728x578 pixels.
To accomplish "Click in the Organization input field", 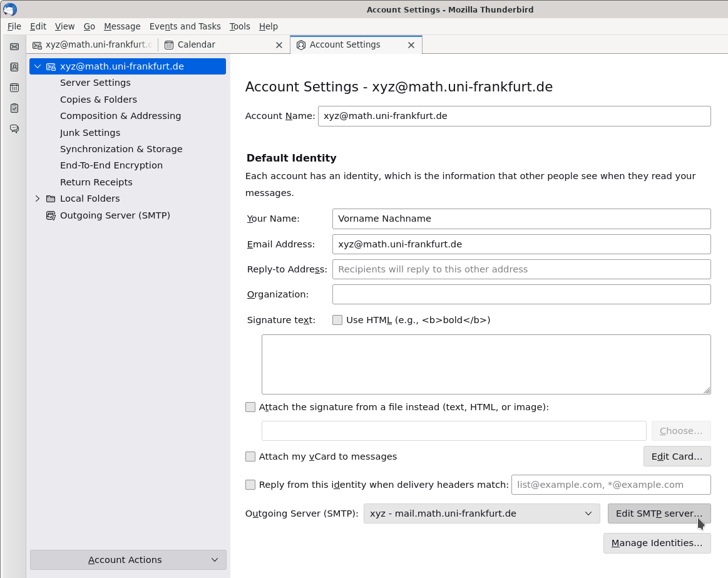I will click(521, 294).
